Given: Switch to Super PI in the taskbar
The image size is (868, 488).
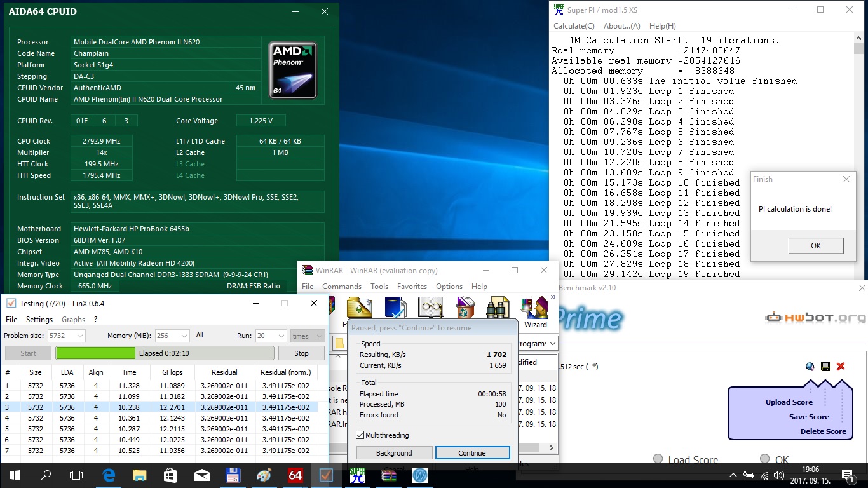Looking at the screenshot, I should click(x=357, y=475).
